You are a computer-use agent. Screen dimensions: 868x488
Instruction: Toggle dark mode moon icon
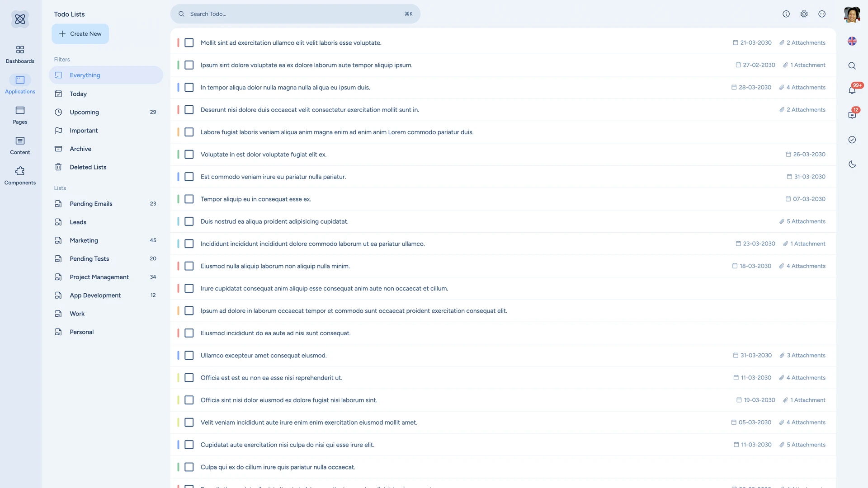pos(852,164)
